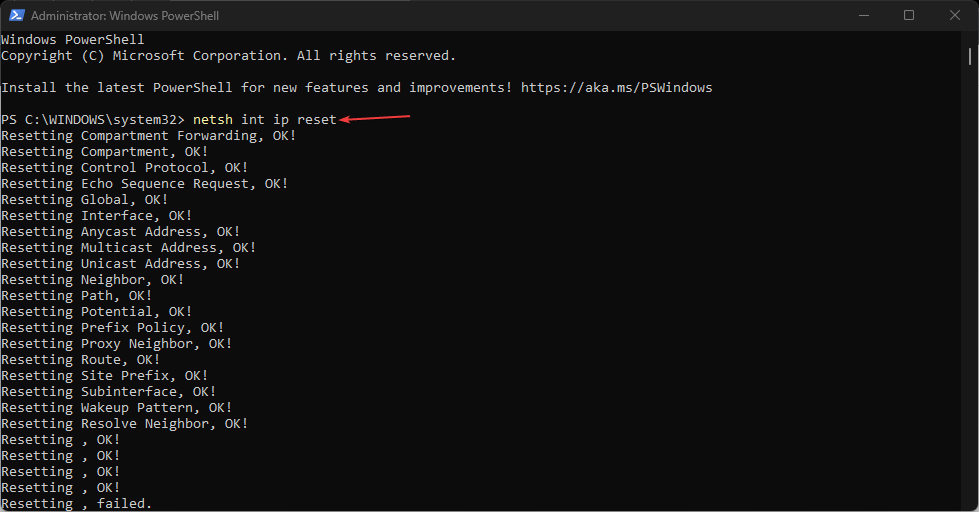
Task: Maximize the PowerShell window
Action: [909, 16]
